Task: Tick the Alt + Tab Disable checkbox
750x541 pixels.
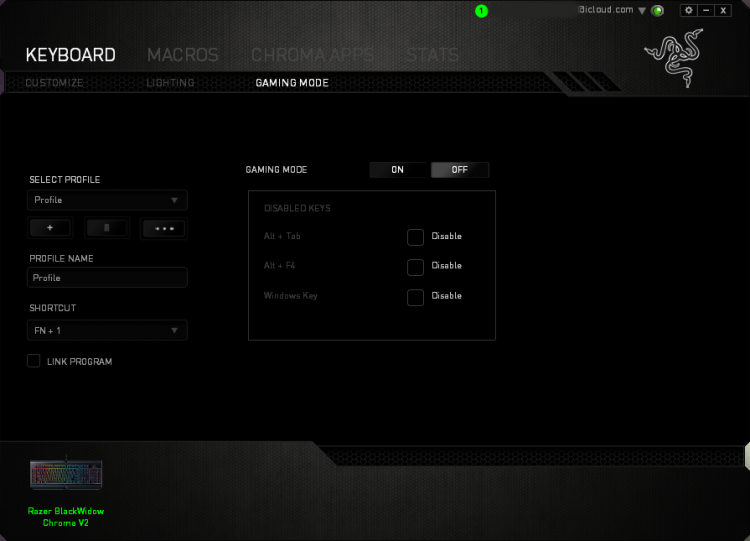Action: click(x=415, y=237)
